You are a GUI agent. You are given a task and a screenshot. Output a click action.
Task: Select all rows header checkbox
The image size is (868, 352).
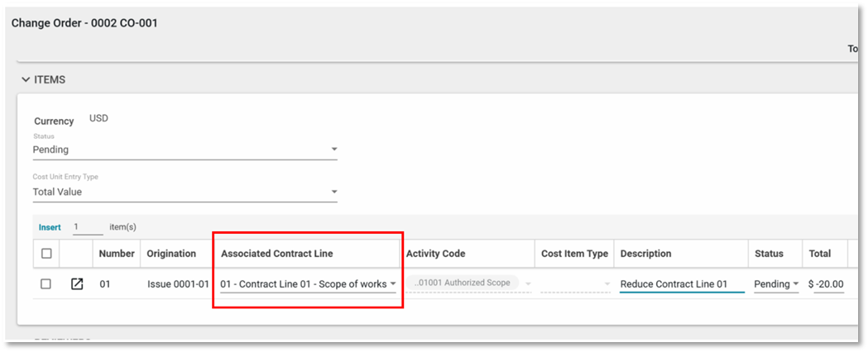[x=46, y=254]
